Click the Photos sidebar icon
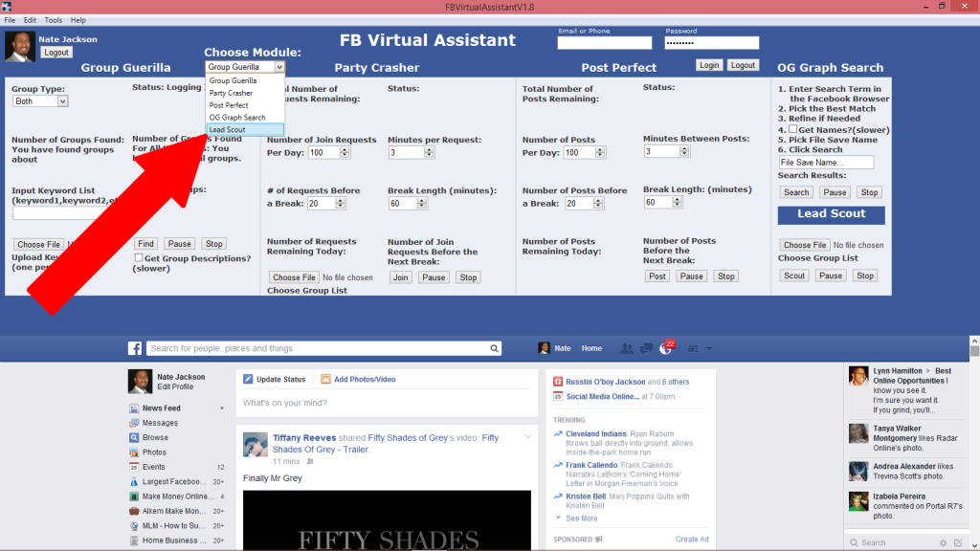This screenshot has height=551, width=980. pyautogui.click(x=134, y=452)
